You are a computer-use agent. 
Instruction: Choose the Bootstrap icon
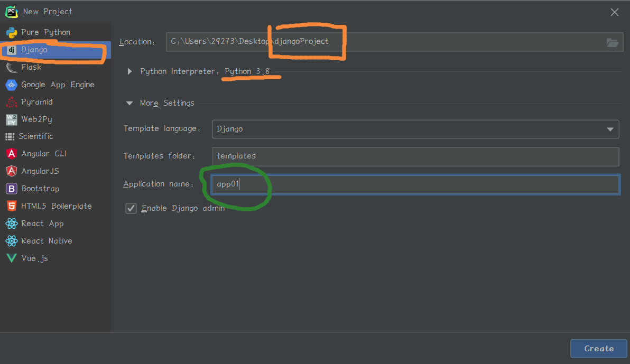[11, 189]
